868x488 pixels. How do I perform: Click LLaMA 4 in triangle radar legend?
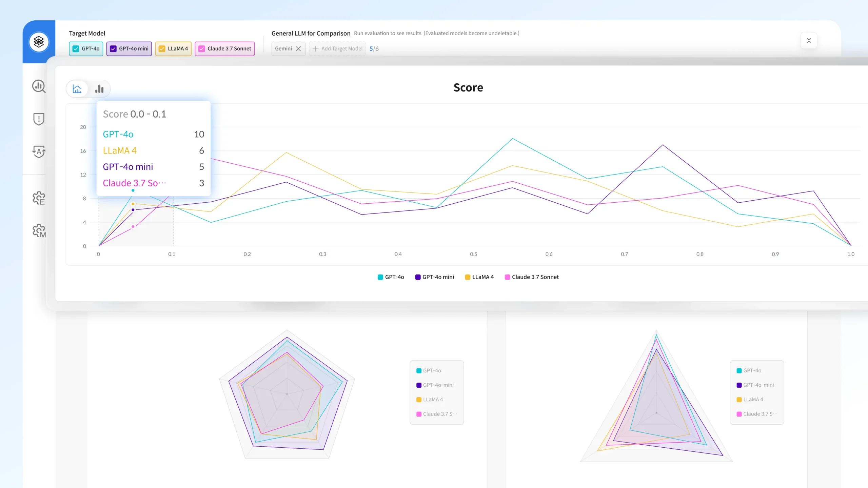[750, 400]
